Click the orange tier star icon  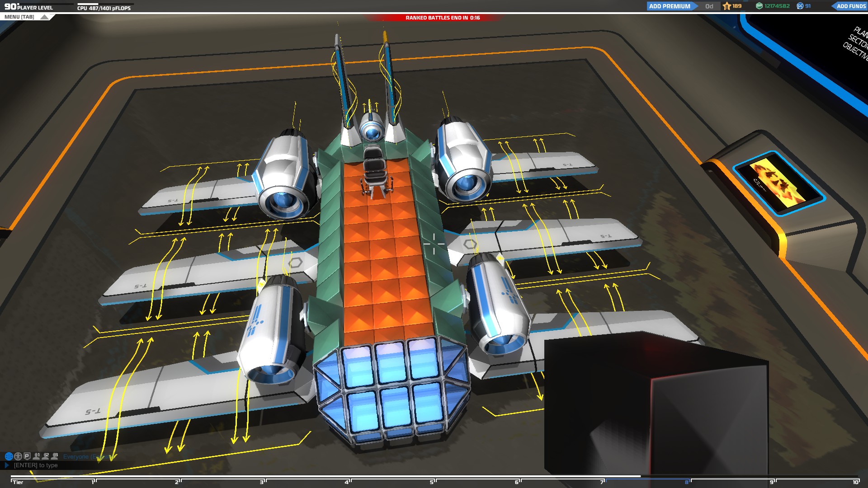(727, 6)
